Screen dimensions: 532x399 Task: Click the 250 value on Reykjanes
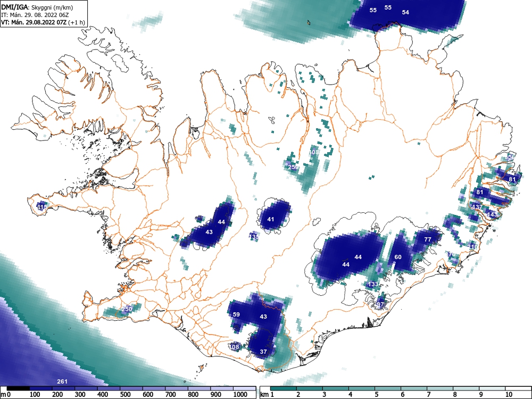click(127, 309)
